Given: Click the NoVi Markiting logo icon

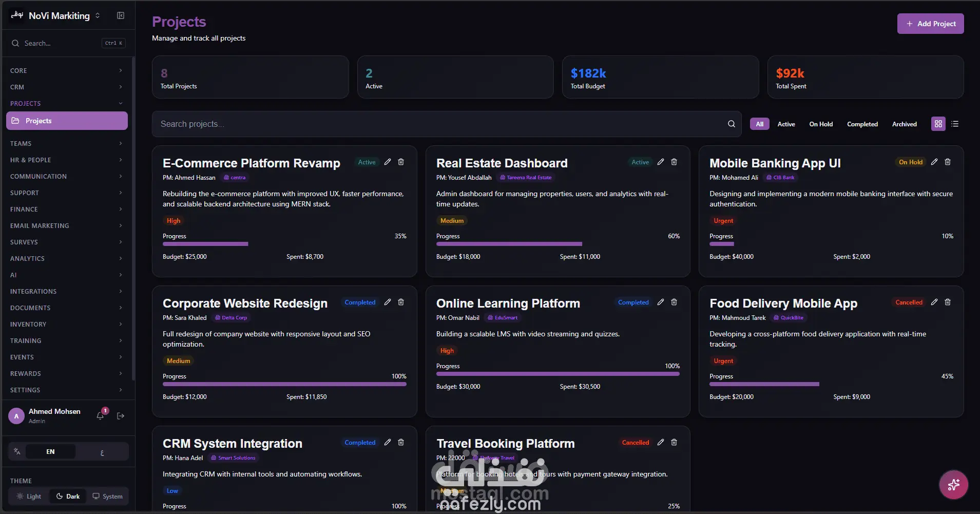Looking at the screenshot, I should [17, 15].
